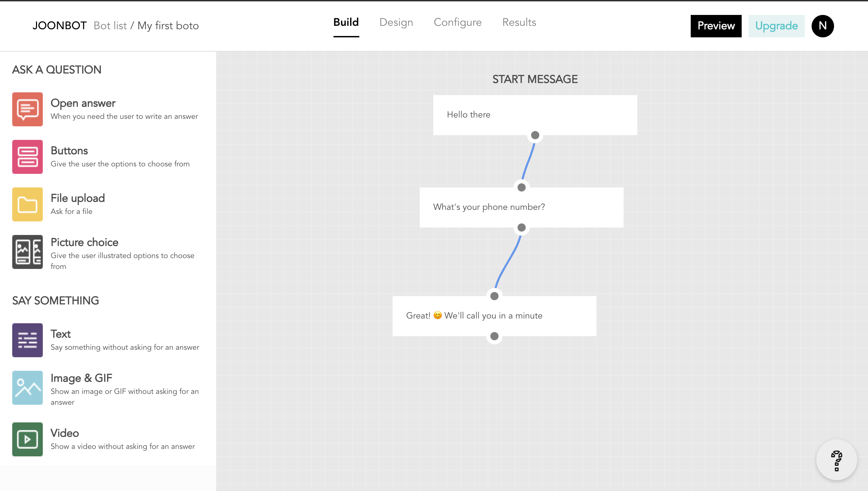Click the JOONBOT logo

[x=59, y=26]
